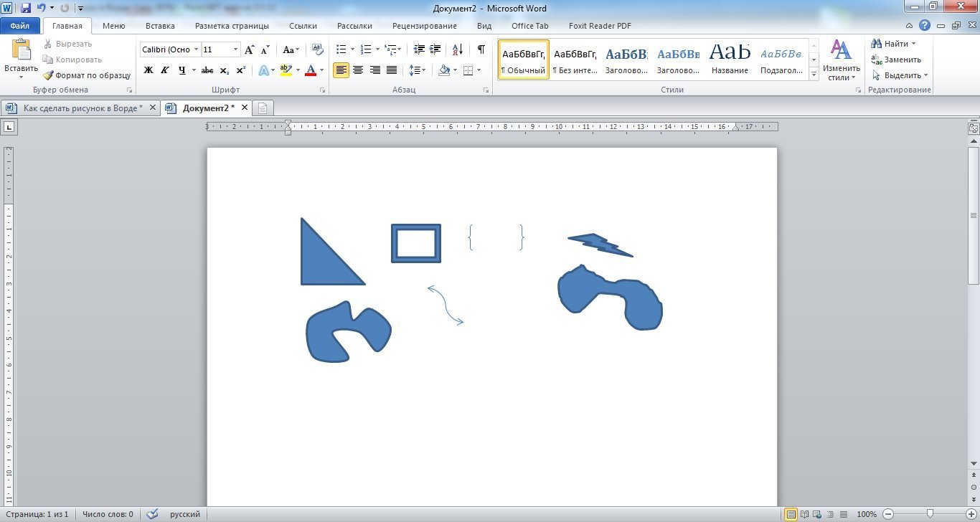Click Число слов: 0 in status bar
Screen dimensions: 980x522
108,514
